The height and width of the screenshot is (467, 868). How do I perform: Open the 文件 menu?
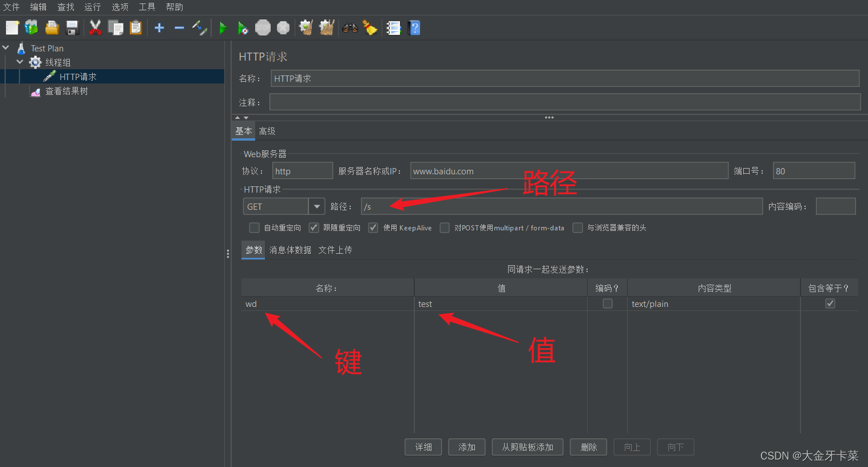pyautogui.click(x=11, y=7)
